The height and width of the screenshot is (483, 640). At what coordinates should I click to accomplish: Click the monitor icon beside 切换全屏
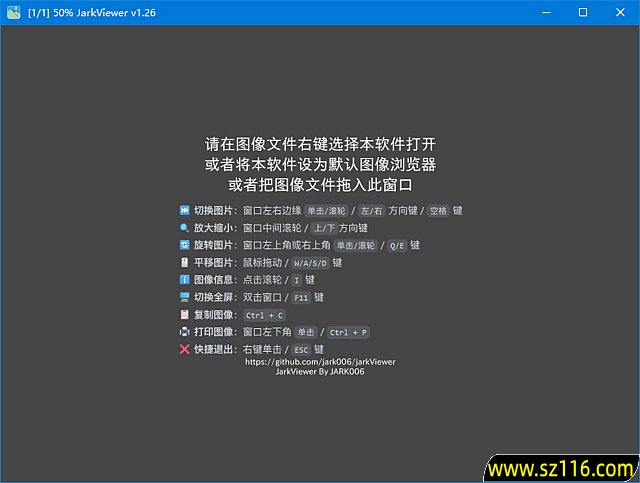point(184,297)
